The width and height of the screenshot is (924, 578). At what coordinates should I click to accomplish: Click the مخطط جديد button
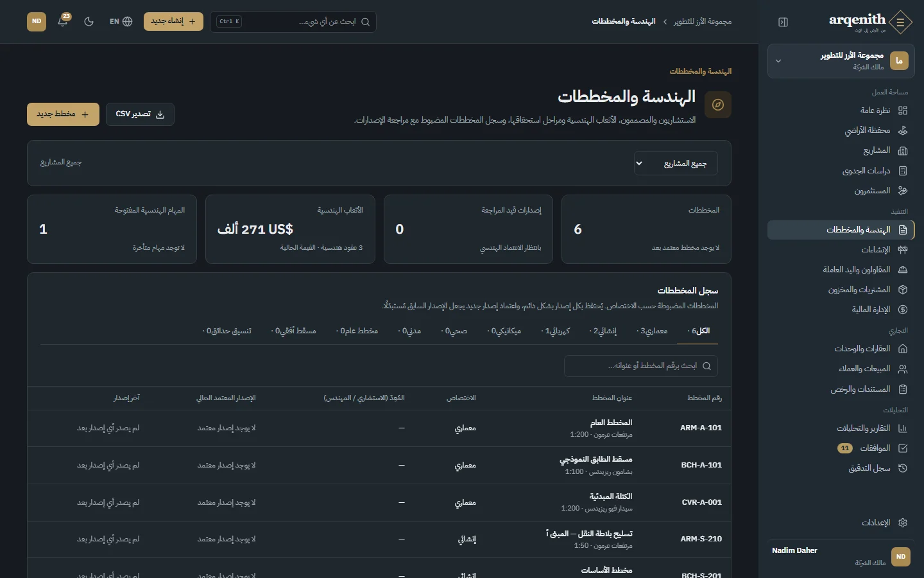point(63,114)
